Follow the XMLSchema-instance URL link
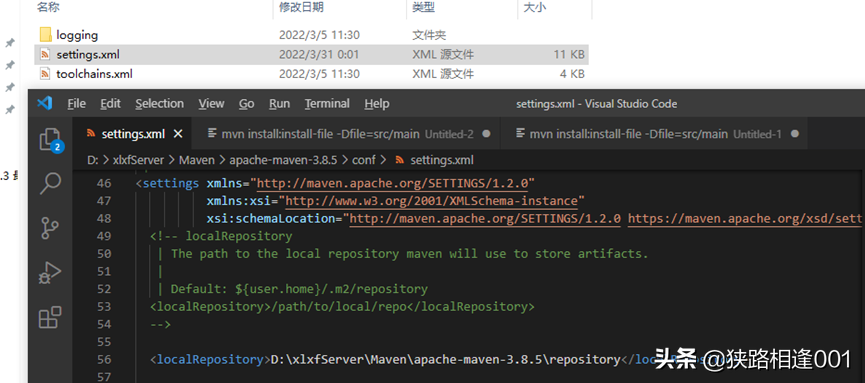Screen dimensions: 865x383 (x=431, y=200)
